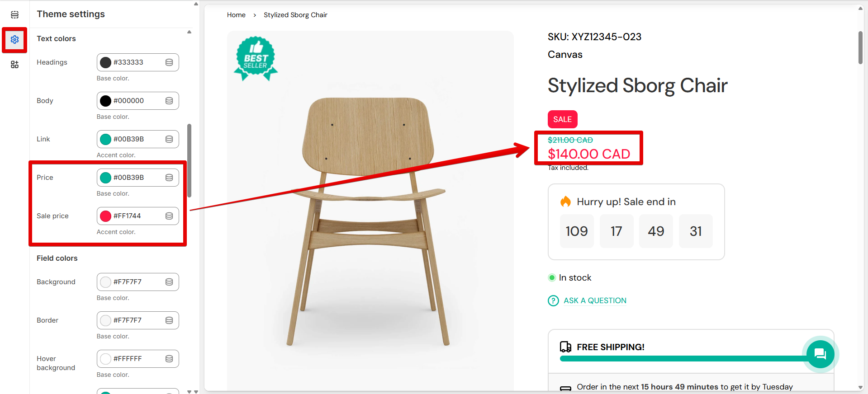Click dynamic source icon for Border color

(169, 320)
